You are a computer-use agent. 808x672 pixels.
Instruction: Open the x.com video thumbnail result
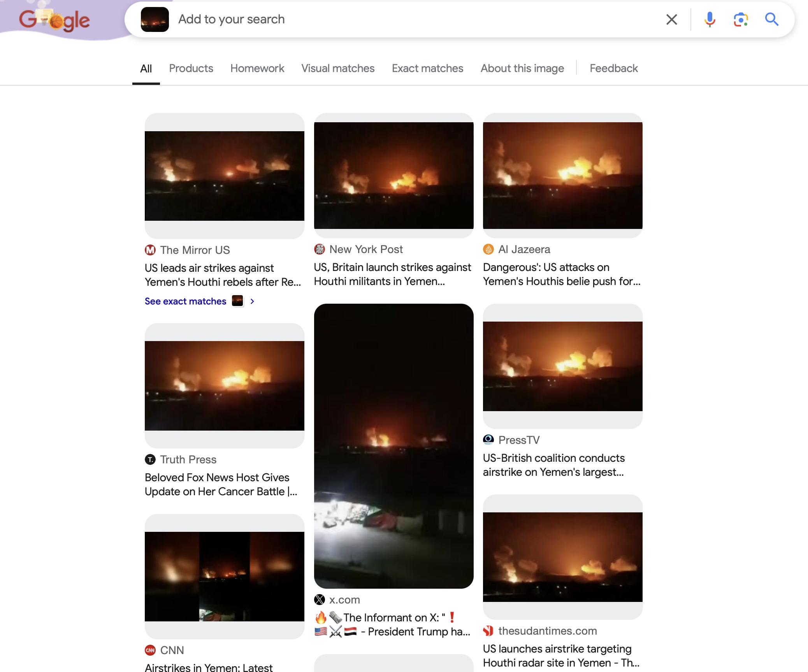tap(393, 446)
